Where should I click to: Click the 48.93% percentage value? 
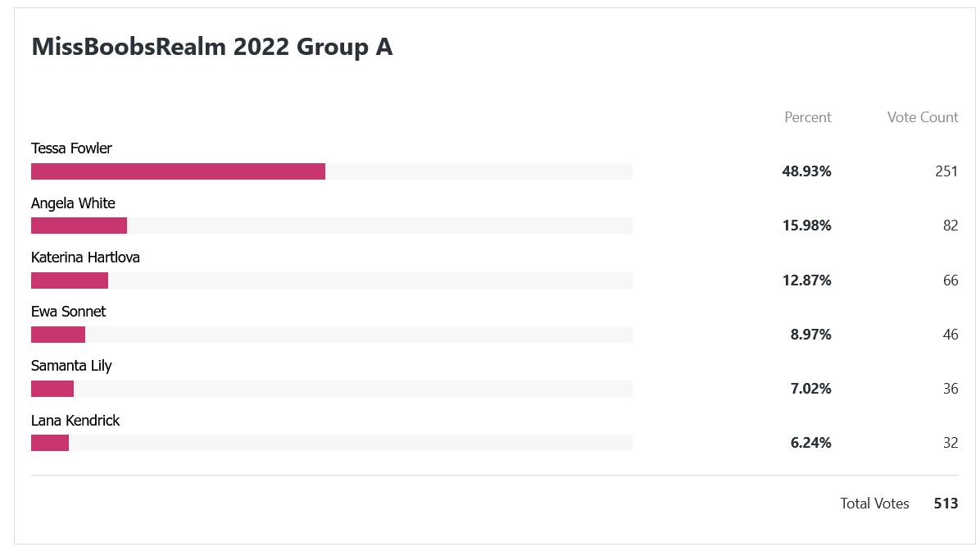[x=806, y=171]
